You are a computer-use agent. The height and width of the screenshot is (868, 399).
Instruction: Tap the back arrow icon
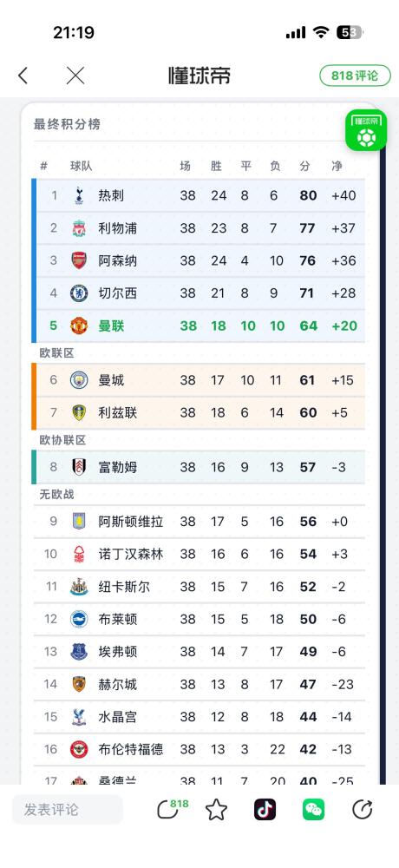(23, 76)
